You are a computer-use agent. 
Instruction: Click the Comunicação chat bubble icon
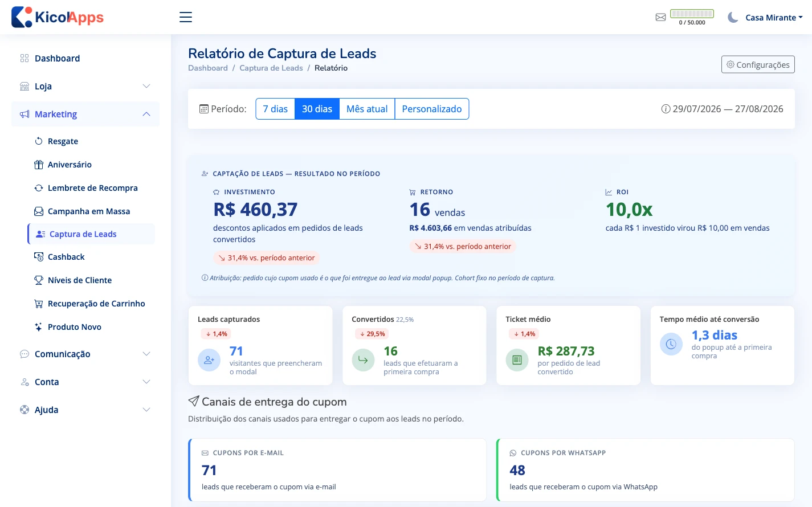pos(25,354)
